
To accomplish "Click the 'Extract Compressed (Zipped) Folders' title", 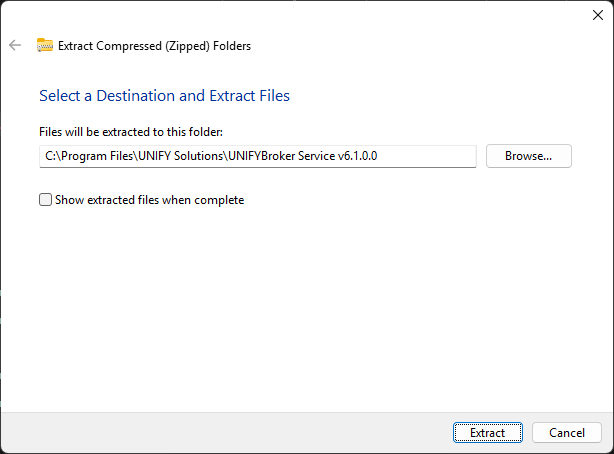I will [x=154, y=46].
